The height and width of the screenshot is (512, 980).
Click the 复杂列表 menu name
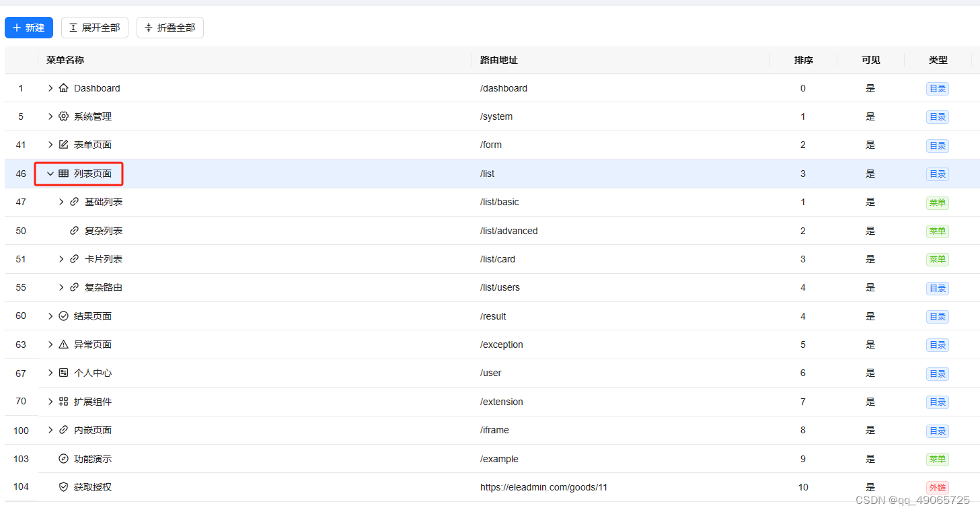tap(104, 231)
